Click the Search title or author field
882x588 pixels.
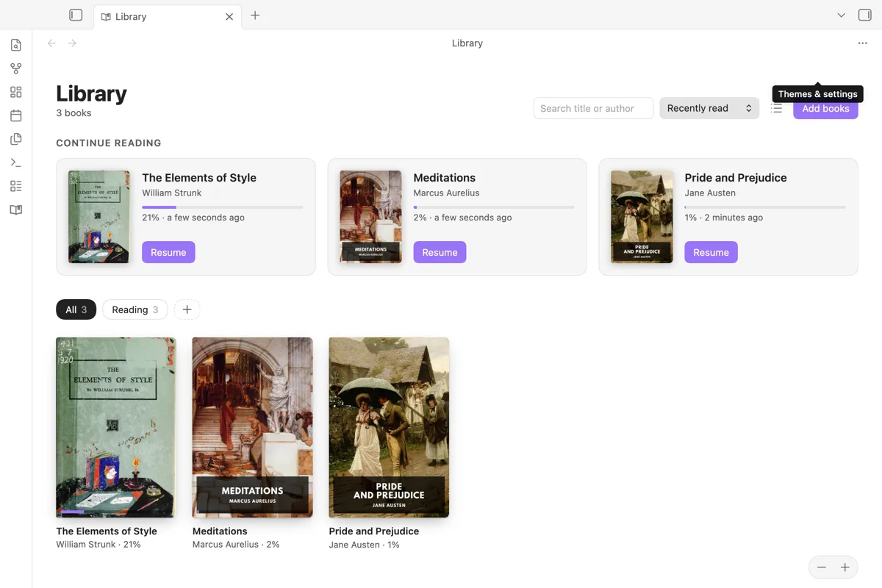[x=593, y=108]
